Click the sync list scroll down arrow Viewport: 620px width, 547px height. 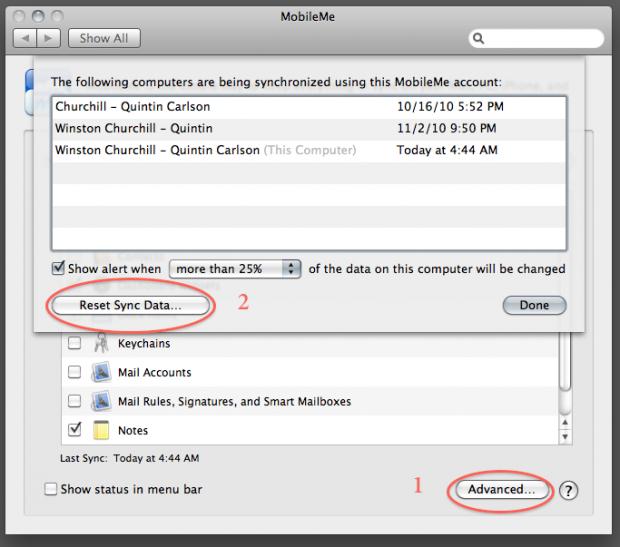566,437
